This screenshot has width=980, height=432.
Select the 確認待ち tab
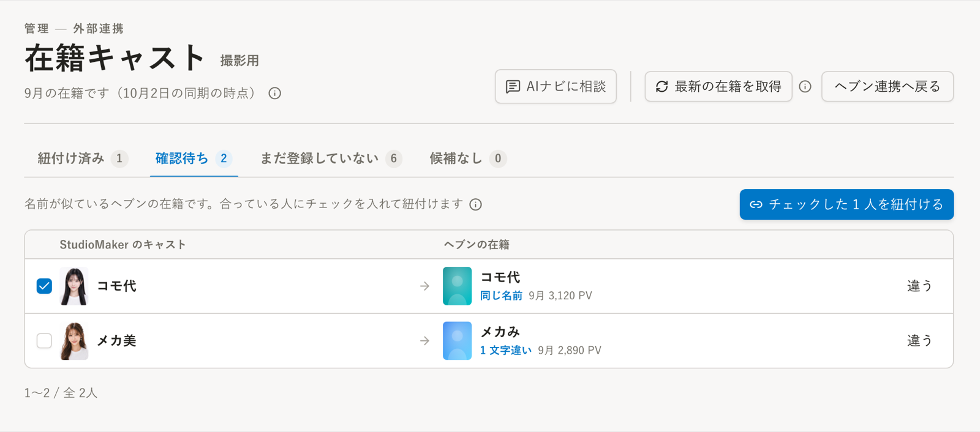click(194, 159)
